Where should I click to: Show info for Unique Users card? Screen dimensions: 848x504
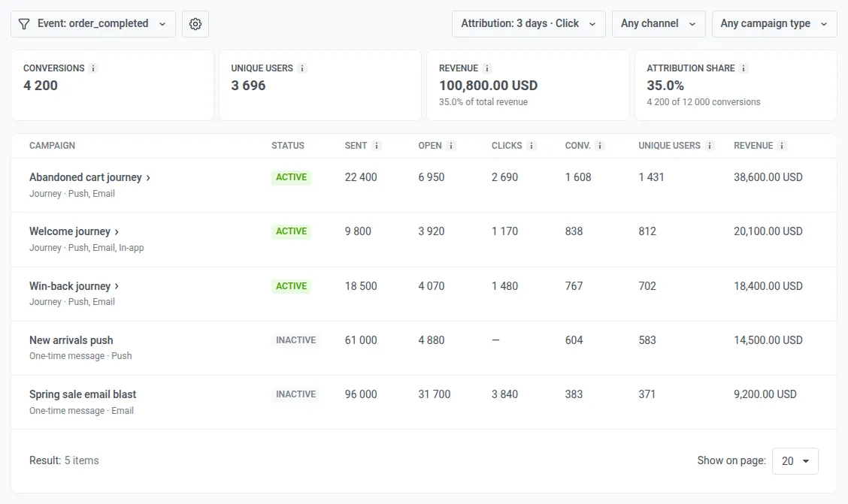tap(302, 68)
